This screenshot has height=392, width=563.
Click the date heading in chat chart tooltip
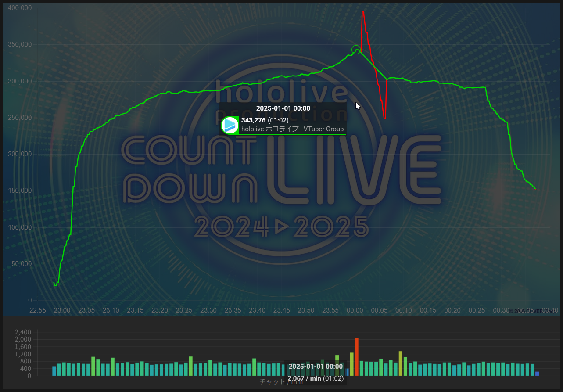316,366
